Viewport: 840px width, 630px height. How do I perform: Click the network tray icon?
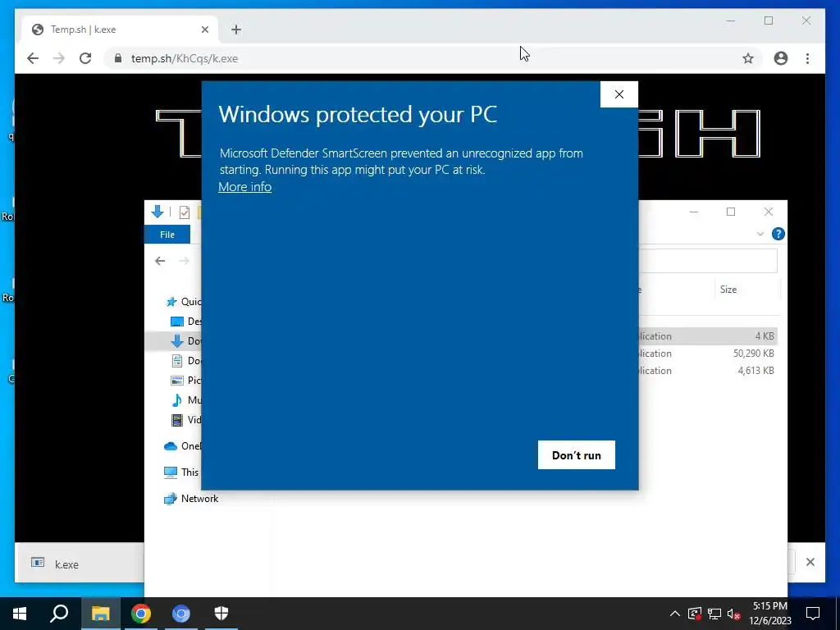pos(714,614)
